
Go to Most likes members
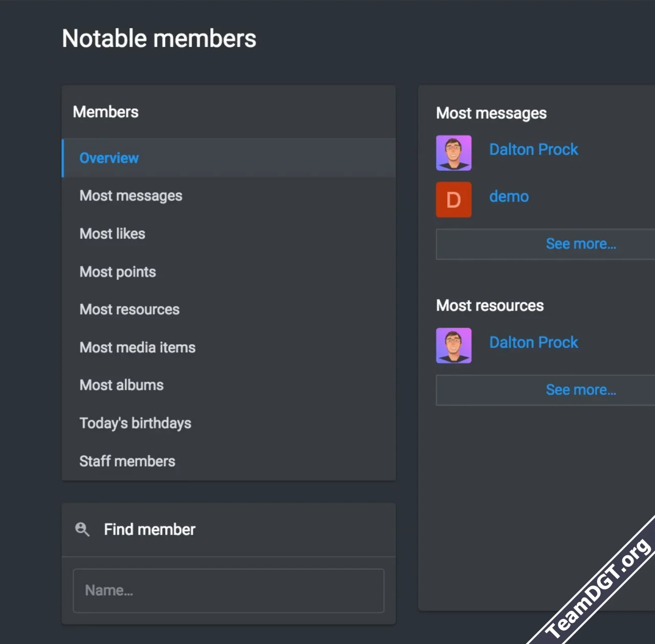coord(113,234)
